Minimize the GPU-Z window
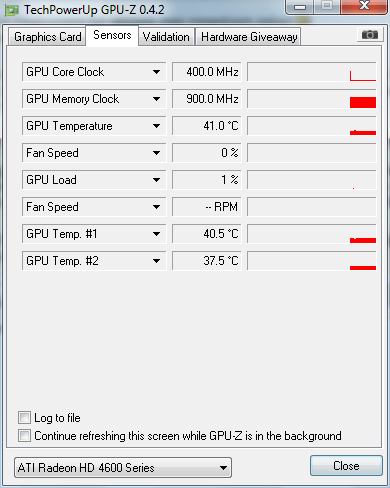 pos(300,7)
